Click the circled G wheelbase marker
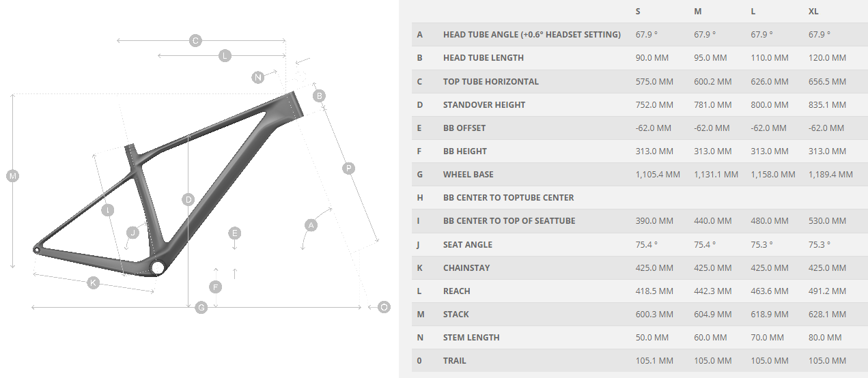 pyautogui.click(x=201, y=308)
